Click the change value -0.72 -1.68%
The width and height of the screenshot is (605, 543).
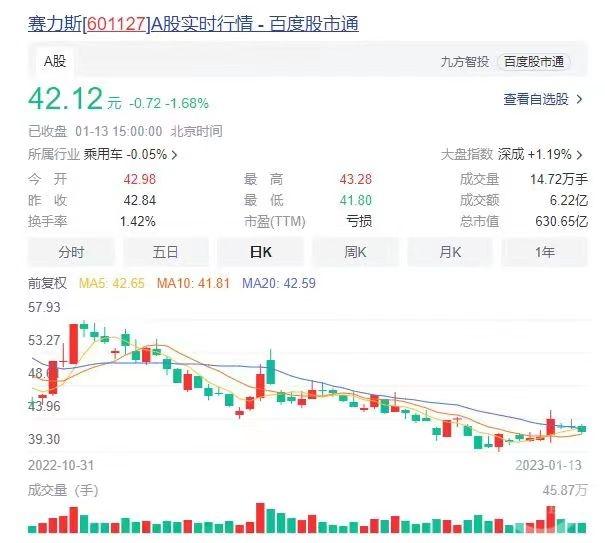pyautogui.click(x=169, y=103)
